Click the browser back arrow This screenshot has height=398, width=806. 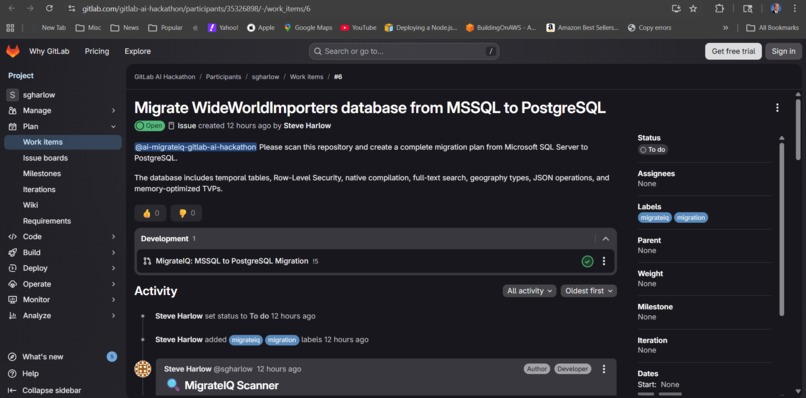[x=11, y=9]
